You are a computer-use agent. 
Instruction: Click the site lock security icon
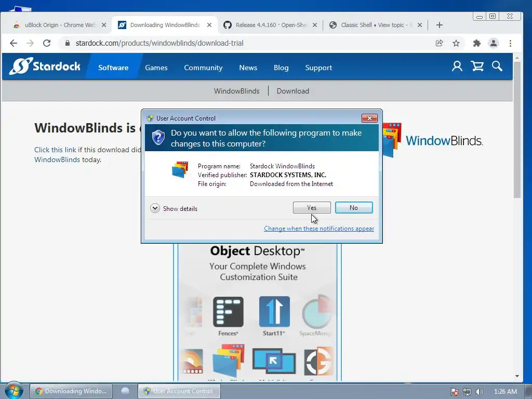68,43
